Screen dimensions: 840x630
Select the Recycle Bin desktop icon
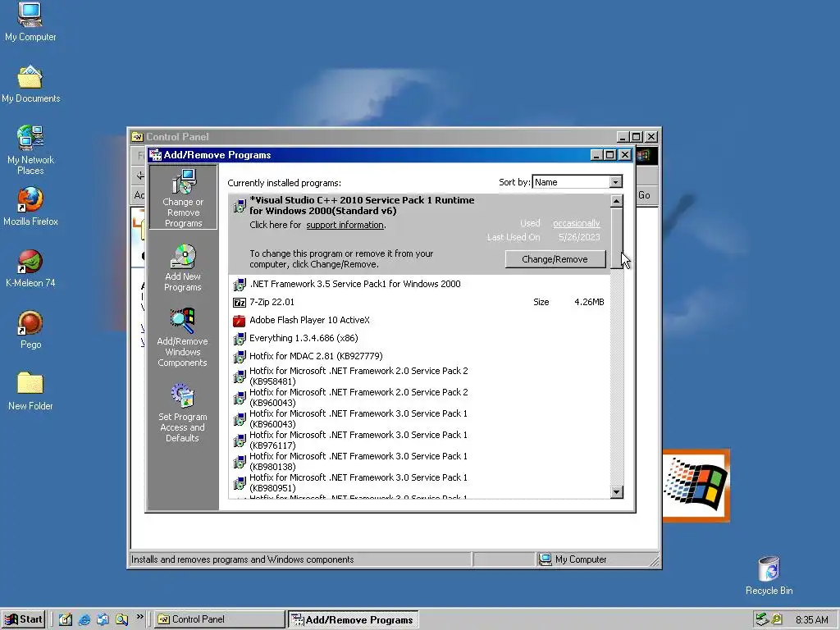click(769, 575)
